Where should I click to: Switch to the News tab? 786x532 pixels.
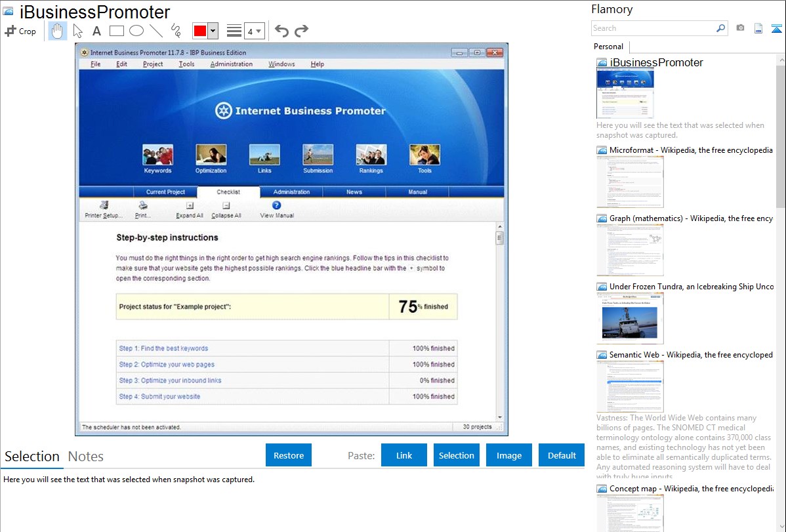coord(354,192)
